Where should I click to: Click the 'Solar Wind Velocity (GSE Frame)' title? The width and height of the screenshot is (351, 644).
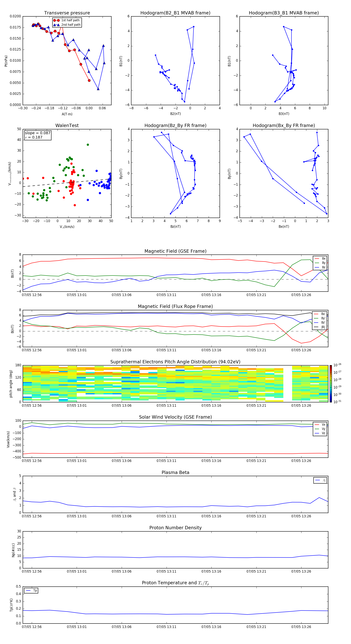[175, 417]
